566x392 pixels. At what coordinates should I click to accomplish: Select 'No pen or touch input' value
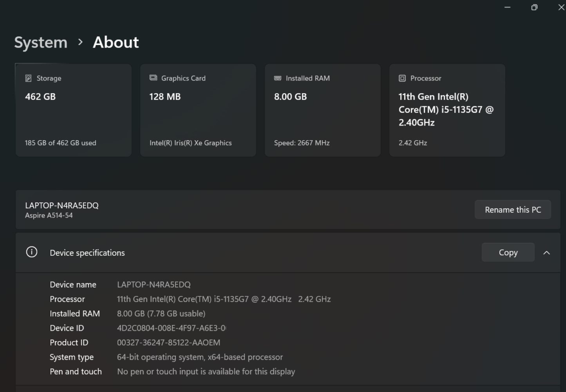point(206,371)
